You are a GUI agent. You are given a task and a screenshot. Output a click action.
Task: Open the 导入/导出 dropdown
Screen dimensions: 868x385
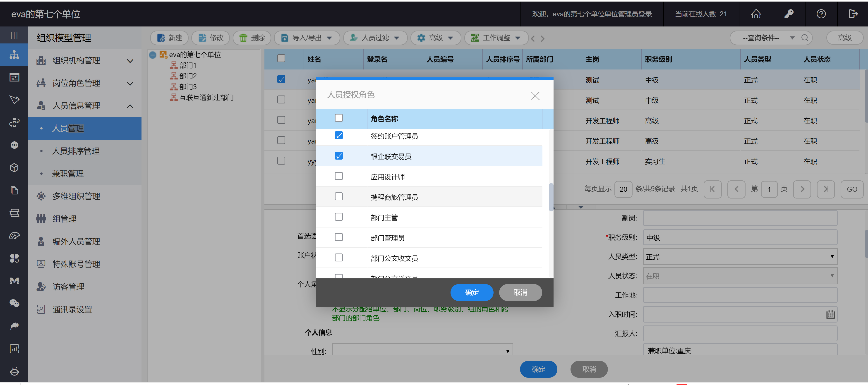pos(307,38)
